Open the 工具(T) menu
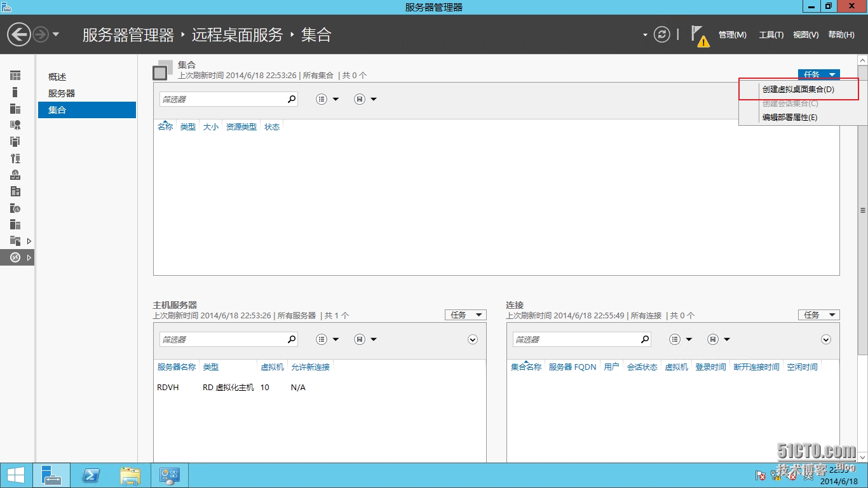The height and width of the screenshot is (488, 868). (x=771, y=35)
